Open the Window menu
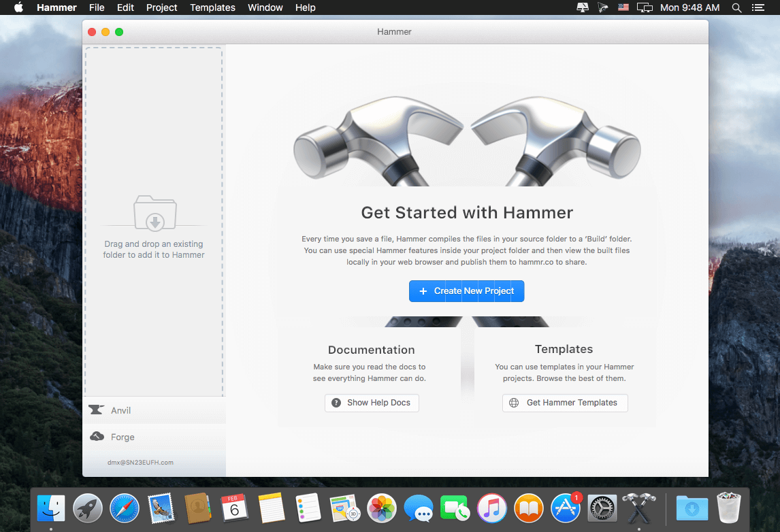Screen dimensions: 780x532 pos(265,7)
